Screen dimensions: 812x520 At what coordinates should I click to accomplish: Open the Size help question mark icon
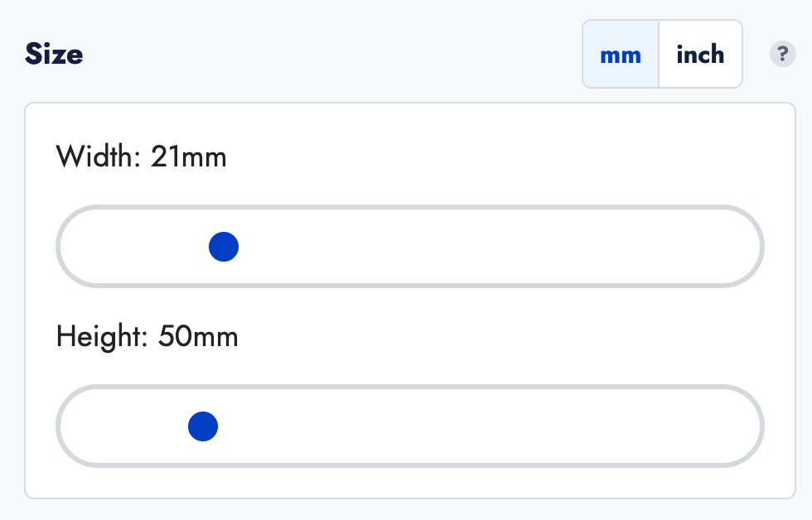[782, 55]
